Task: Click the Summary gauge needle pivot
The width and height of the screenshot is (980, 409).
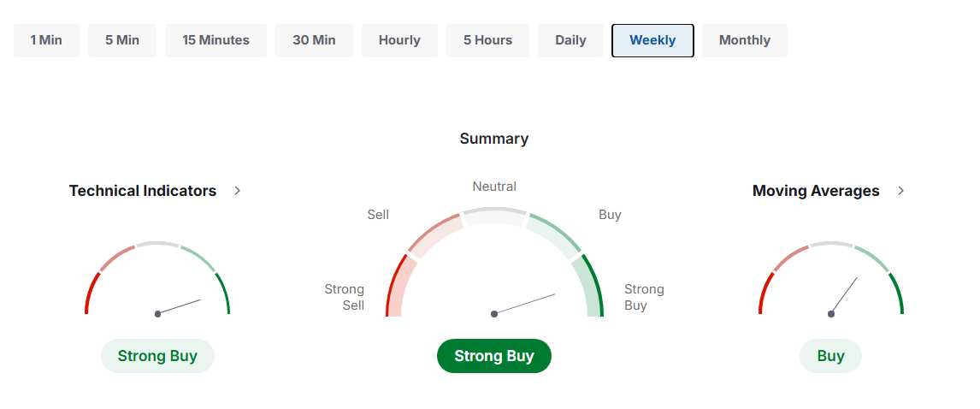Action: tap(494, 314)
